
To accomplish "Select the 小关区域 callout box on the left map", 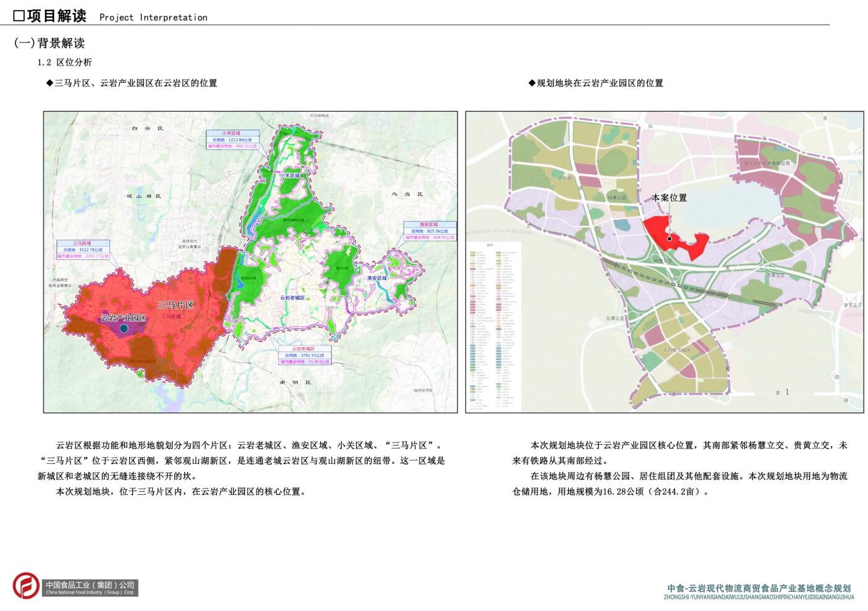I will pos(232,140).
